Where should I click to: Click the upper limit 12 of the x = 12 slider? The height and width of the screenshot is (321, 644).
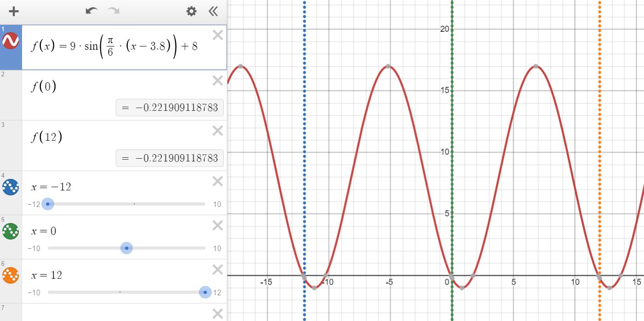click(217, 292)
